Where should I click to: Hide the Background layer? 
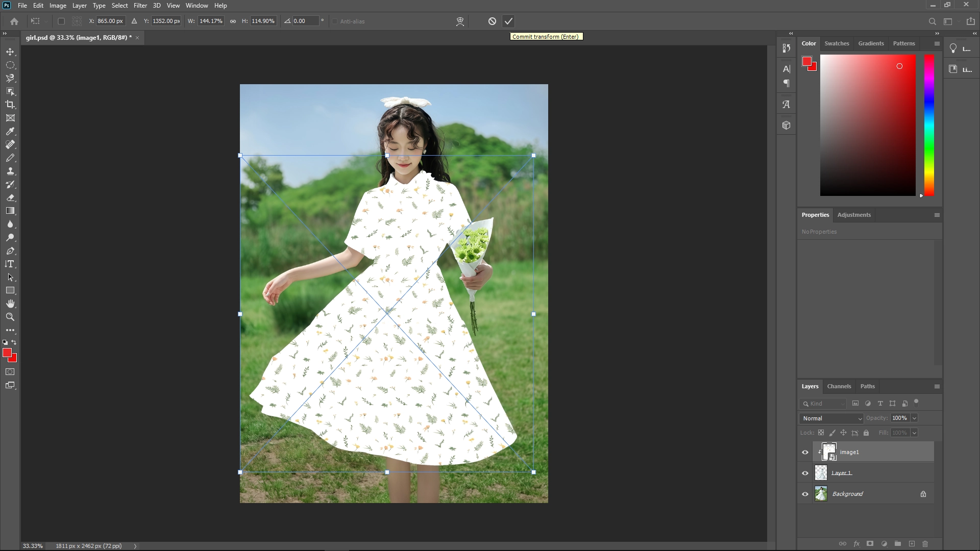[x=804, y=493]
